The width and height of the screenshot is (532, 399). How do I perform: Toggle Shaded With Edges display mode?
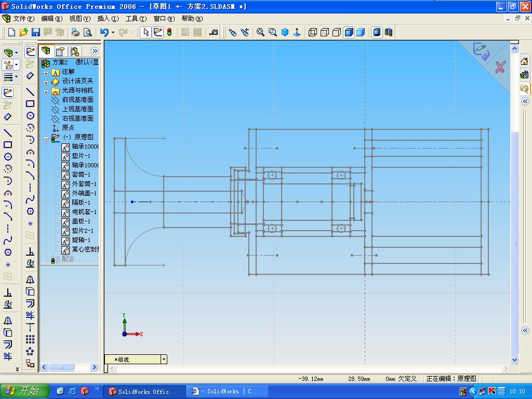coord(349,32)
